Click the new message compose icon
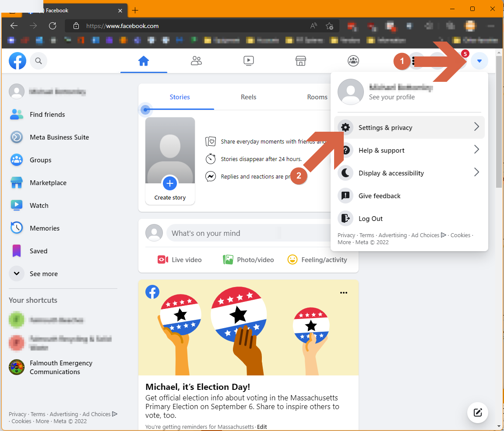The height and width of the screenshot is (431, 504). pyautogui.click(x=478, y=412)
